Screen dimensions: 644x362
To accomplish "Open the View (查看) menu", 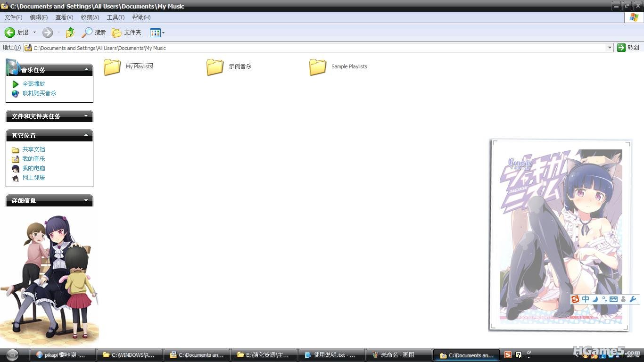I will point(64,17).
